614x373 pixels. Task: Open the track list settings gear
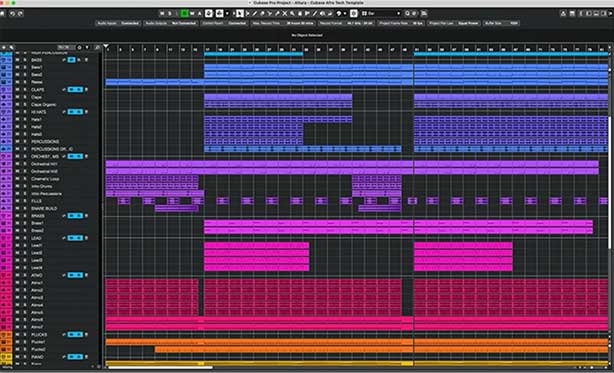pos(79,47)
